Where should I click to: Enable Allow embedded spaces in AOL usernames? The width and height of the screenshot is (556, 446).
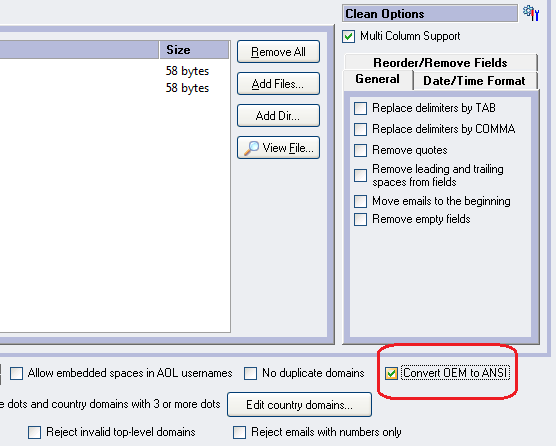[x=16, y=373]
